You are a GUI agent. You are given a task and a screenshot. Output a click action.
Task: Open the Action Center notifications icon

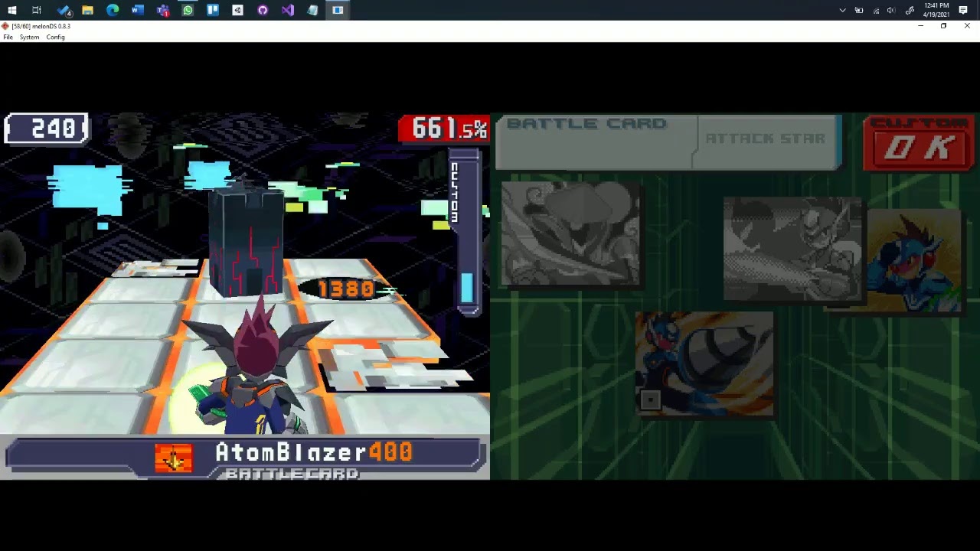pyautogui.click(x=963, y=10)
